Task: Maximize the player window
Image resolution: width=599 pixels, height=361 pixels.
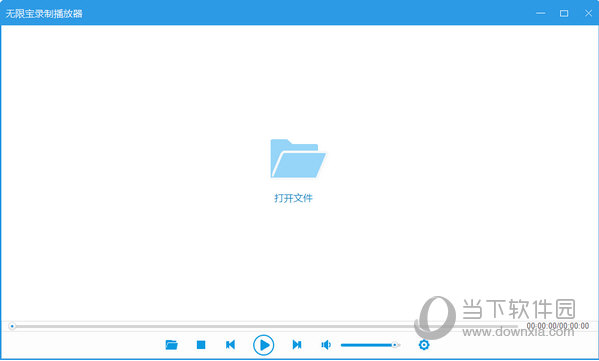Action: pos(564,13)
